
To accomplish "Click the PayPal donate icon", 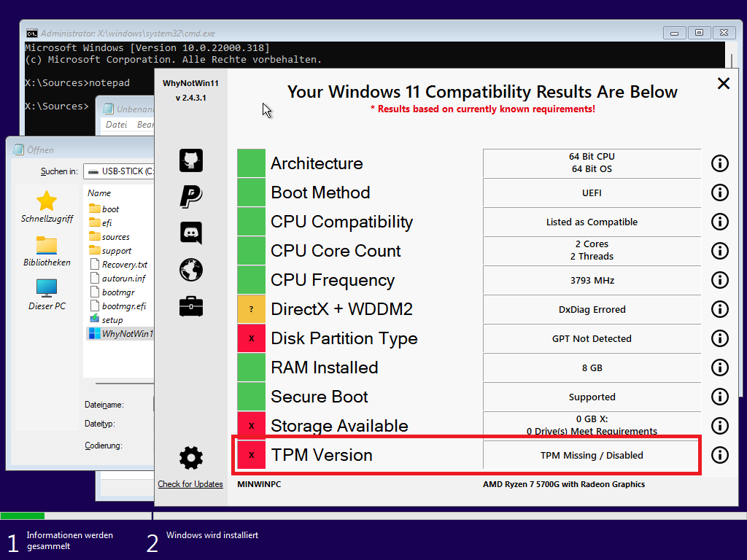I will tap(191, 196).
